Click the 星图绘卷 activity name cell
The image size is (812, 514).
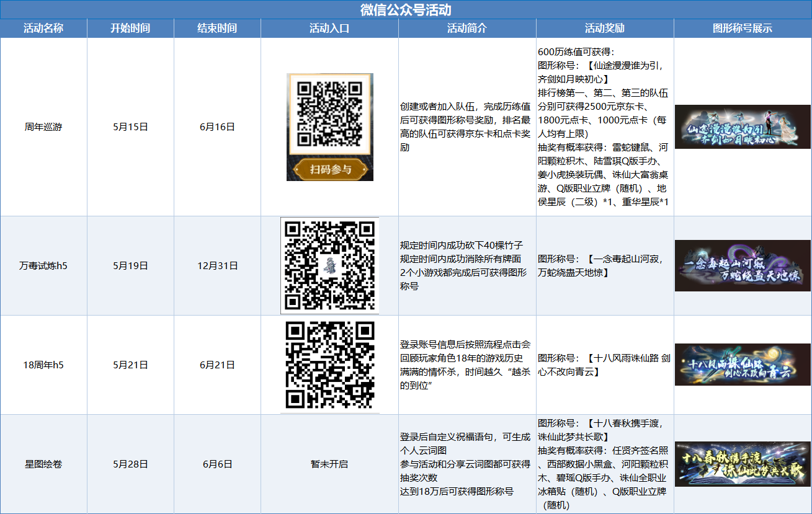pyautogui.click(x=43, y=464)
